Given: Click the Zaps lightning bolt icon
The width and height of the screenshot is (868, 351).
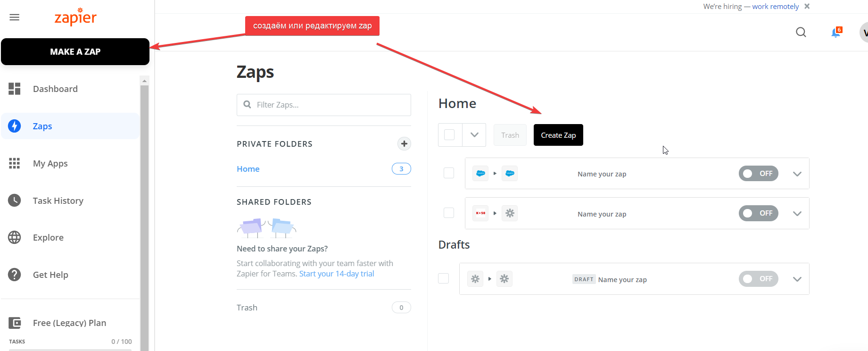Looking at the screenshot, I should [15, 126].
